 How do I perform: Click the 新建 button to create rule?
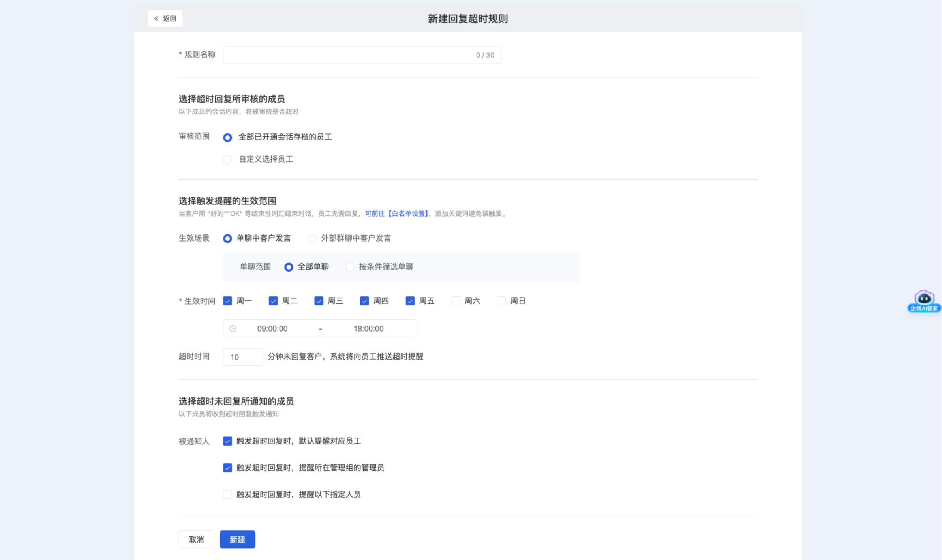tap(237, 539)
